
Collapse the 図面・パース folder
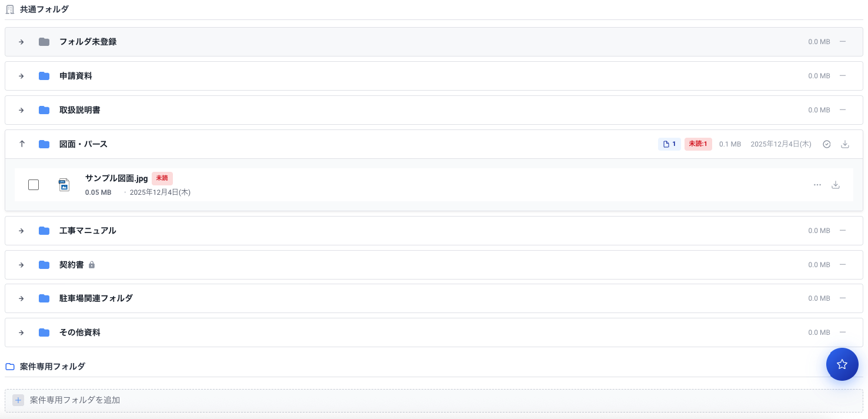(x=22, y=144)
